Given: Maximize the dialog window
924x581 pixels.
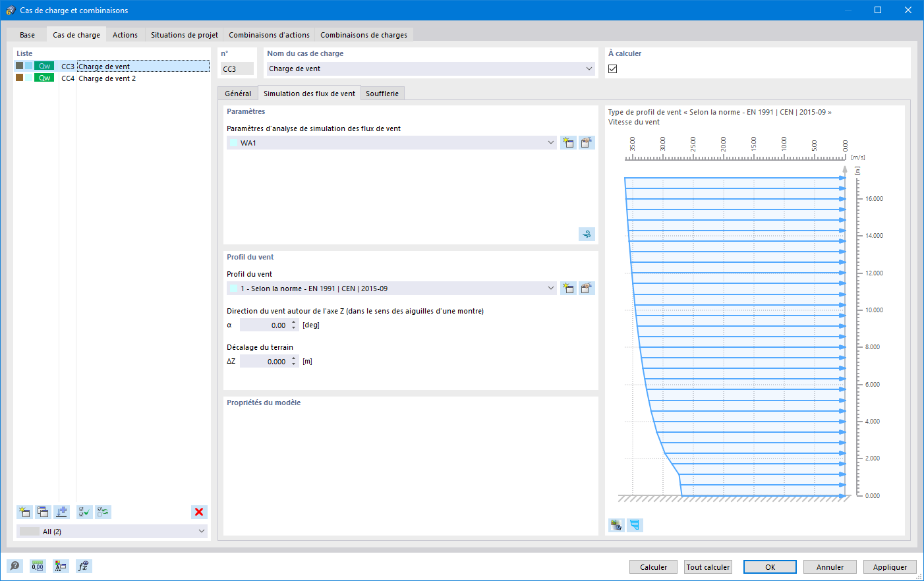Looking at the screenshot, I should (878, 10).
